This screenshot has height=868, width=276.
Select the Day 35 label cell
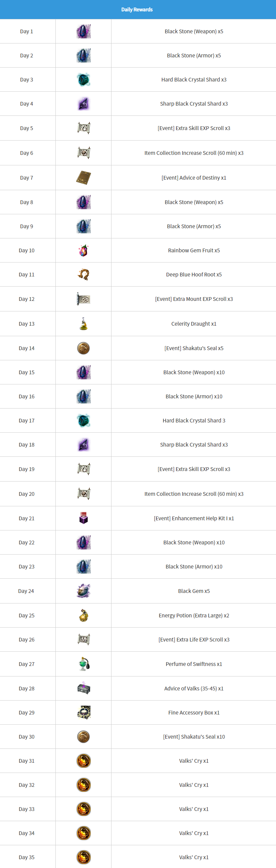[28, 857]
